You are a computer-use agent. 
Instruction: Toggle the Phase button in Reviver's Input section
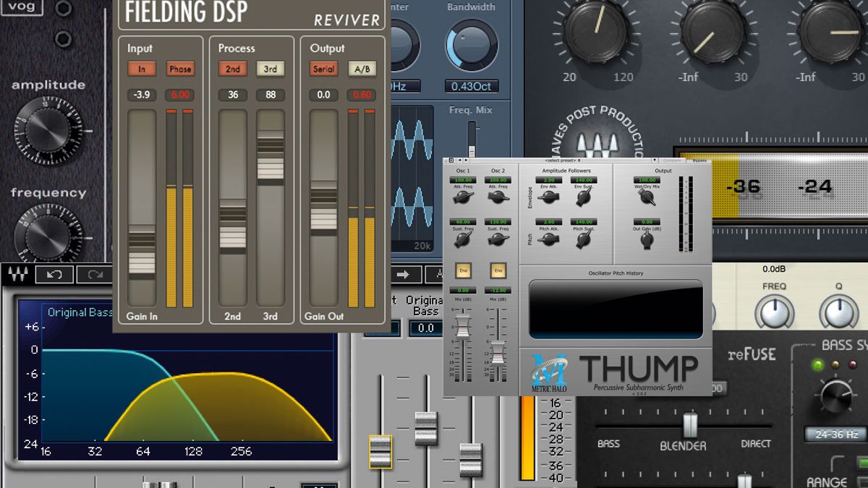coord(180,69)
